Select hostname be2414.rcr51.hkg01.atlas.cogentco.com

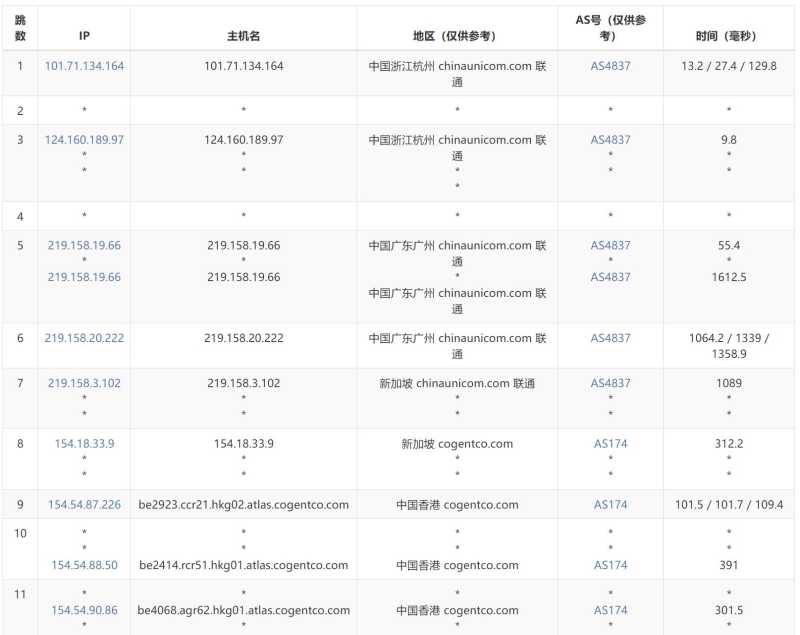[243, 565]
